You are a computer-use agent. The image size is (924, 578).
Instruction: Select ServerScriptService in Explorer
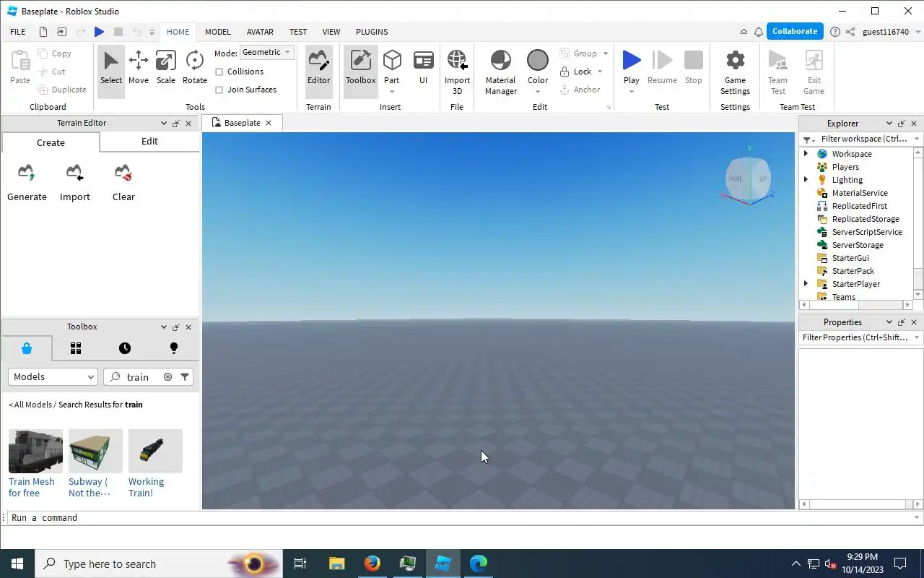(x=866, y=232)
